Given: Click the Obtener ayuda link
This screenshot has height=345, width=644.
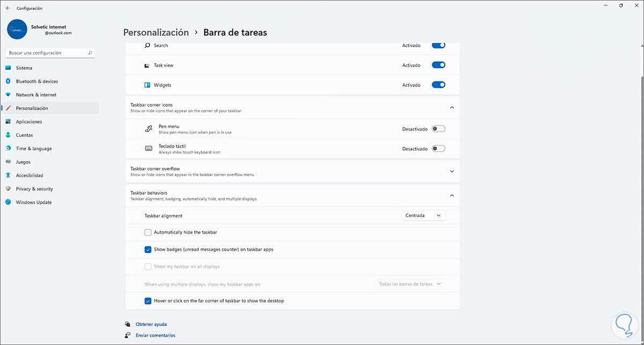Looking at the screenshot, I should click(x=151, y=325).
